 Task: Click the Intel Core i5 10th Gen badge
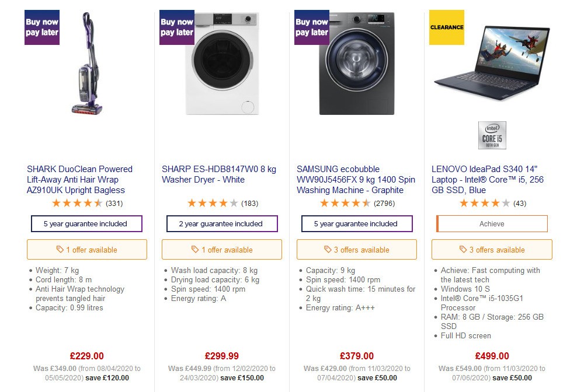492,134
